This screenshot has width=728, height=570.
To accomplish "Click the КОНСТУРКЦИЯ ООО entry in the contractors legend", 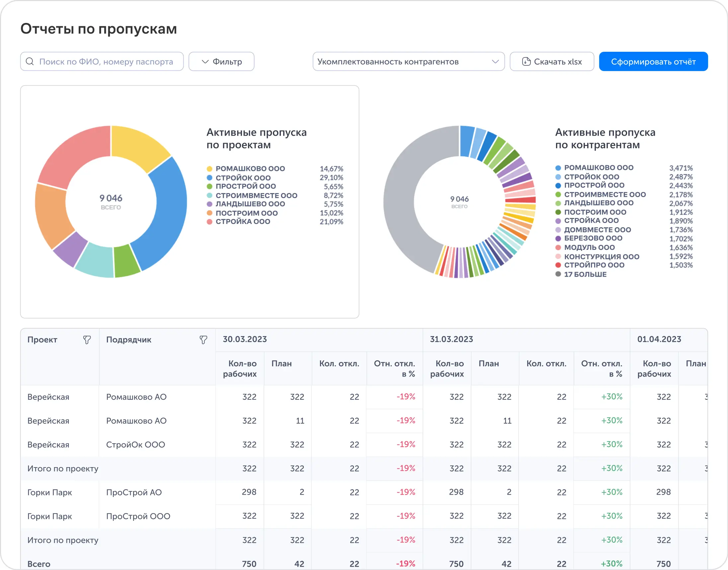I will 602,256.
